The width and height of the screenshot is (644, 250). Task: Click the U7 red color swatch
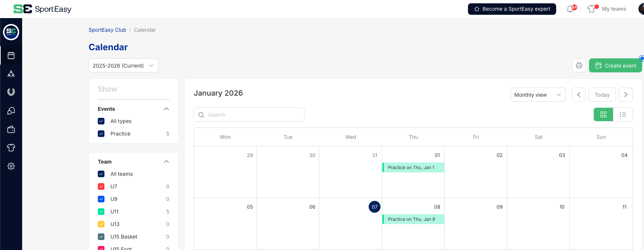tap(101, 186)
